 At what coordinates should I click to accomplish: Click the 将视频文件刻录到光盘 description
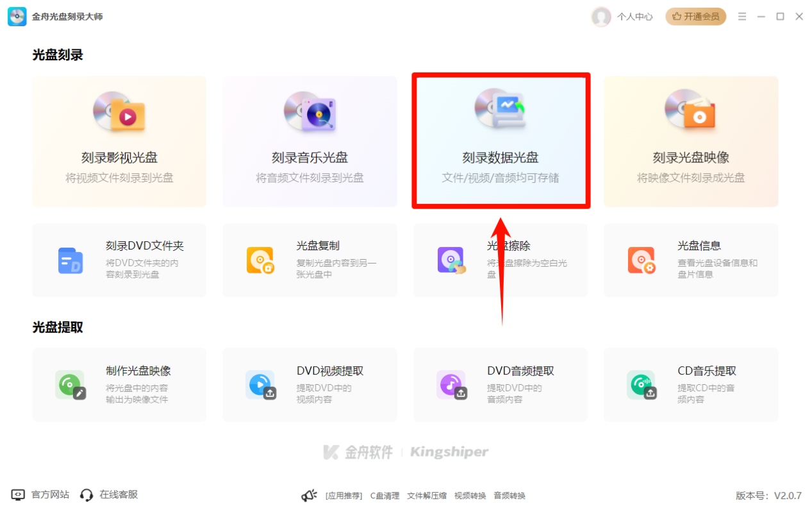[119, 178]
